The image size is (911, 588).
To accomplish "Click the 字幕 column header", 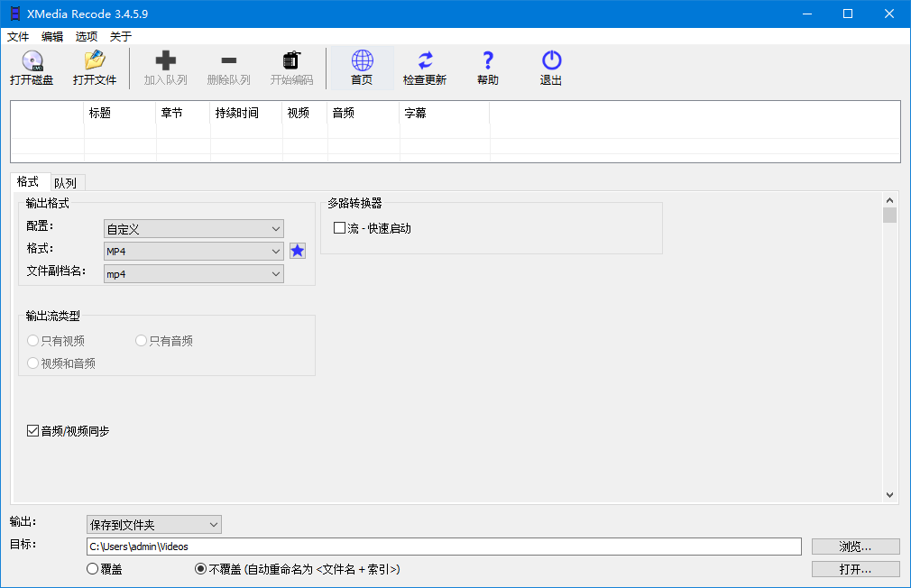I will click(445, 113).
